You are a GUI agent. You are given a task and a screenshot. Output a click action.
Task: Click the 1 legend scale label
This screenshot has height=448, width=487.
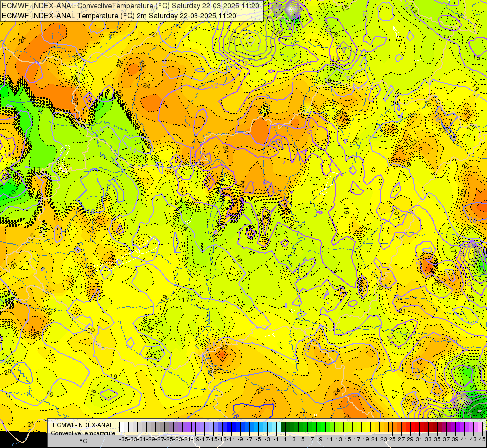(x=285, y=439)
